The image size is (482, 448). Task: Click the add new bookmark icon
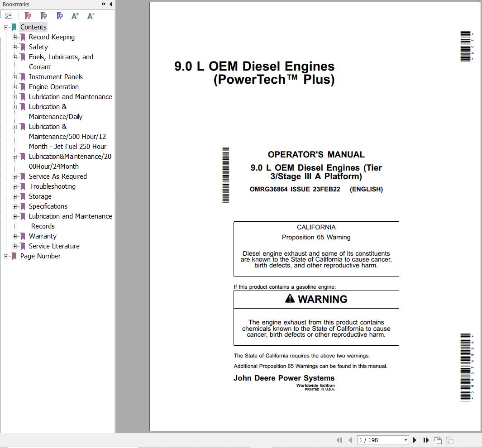[44, 16]
